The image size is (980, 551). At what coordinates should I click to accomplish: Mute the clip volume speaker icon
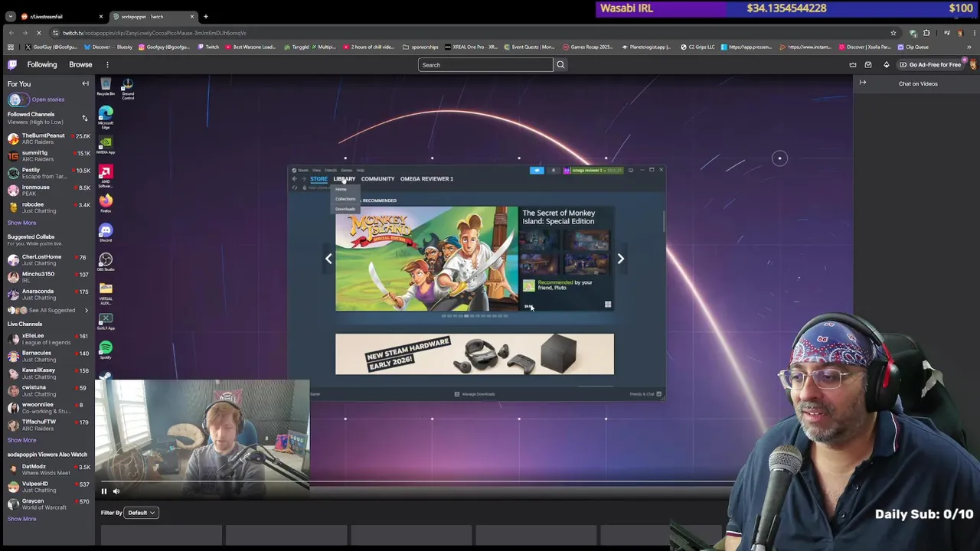[x=116, y=491]
